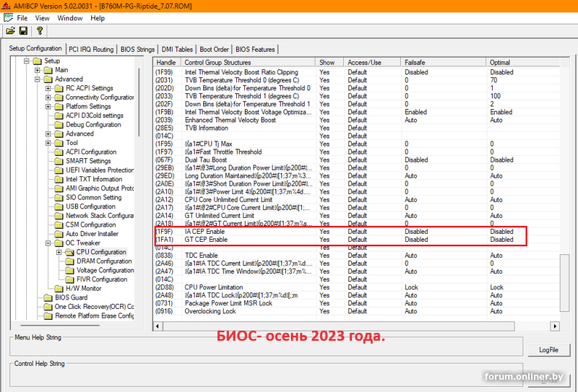Switch to the BIOS Strings tab
This screenshot has height=392, width=578.
tap(137, 49)
